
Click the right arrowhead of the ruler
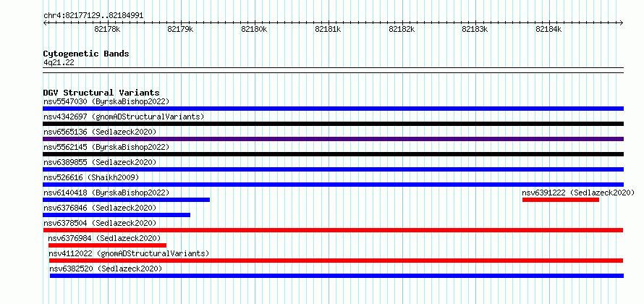622,22
